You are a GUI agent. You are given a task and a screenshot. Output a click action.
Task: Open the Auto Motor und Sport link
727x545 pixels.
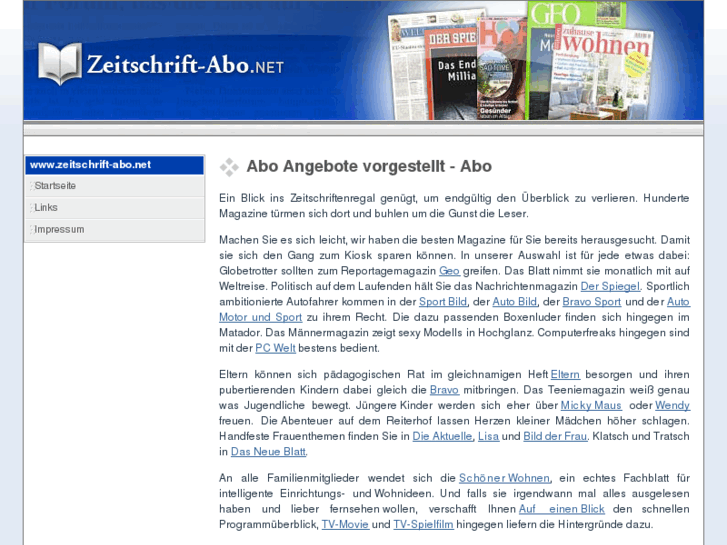(x=261, y=317)
